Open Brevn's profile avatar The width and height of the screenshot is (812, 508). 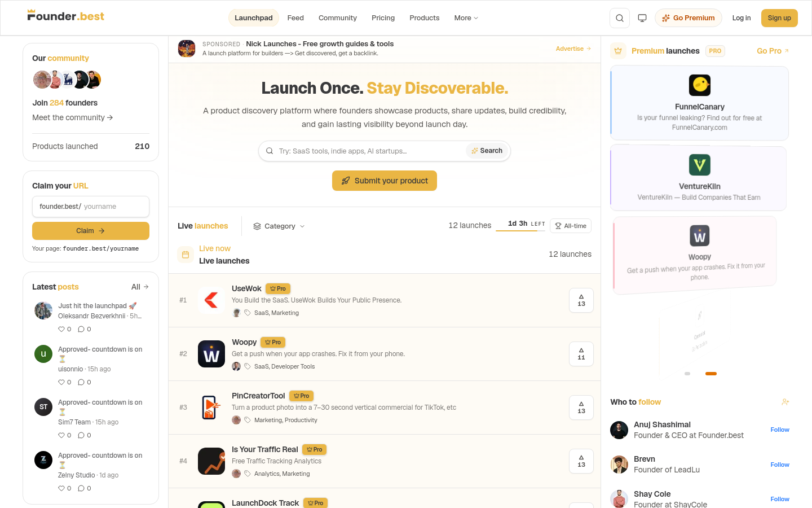(619, 465)
